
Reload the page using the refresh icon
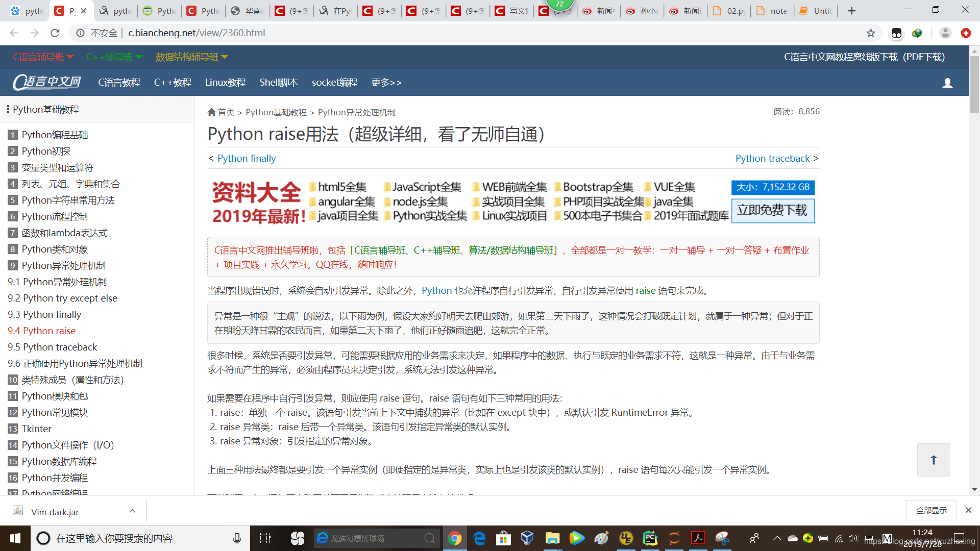(x=55, y=33)
